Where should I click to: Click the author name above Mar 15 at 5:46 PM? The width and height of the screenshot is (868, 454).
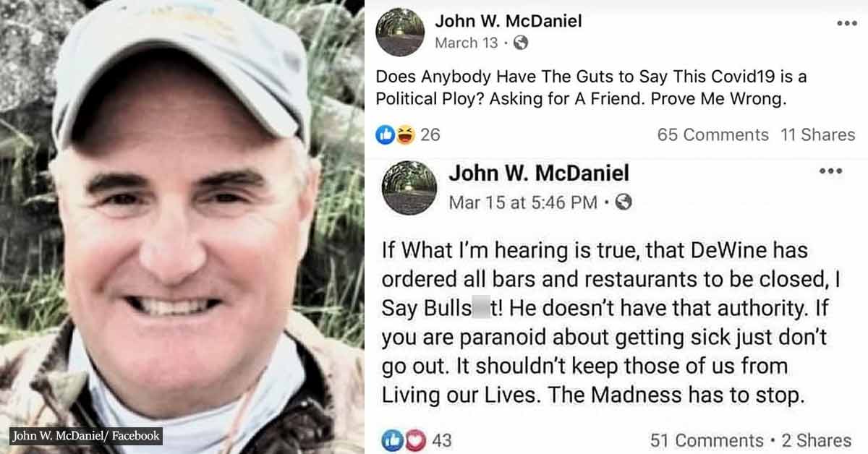pyautogui.click(x=539, y=173)
